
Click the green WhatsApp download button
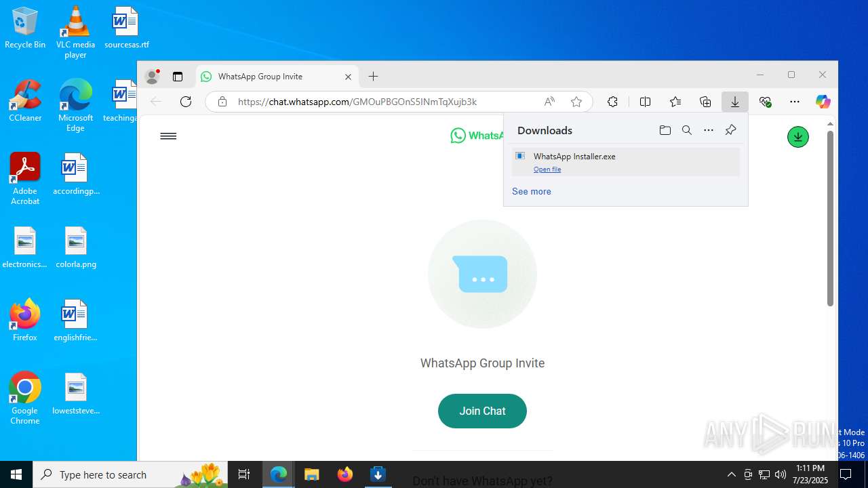pyautogui.click(x=798, y=137)
